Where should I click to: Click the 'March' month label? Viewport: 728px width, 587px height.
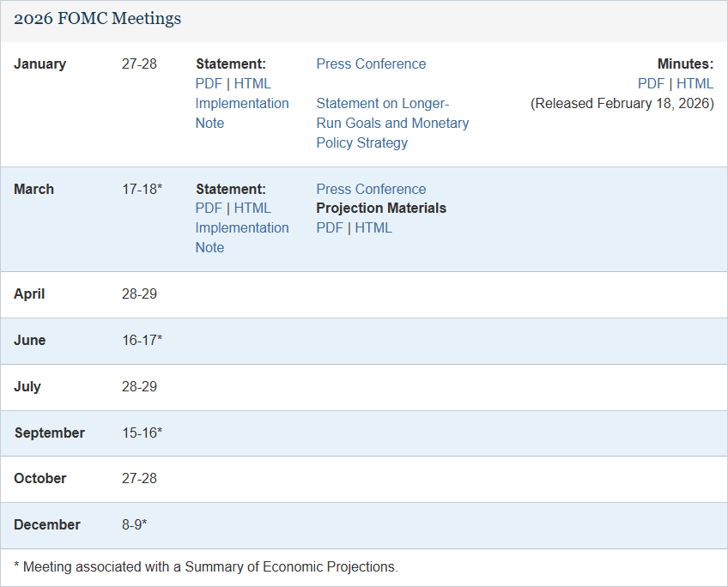(x=33, y=190)
